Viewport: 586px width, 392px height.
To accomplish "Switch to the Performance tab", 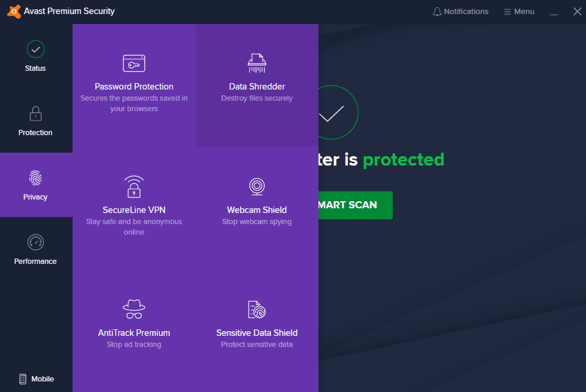I will (36, 249).
